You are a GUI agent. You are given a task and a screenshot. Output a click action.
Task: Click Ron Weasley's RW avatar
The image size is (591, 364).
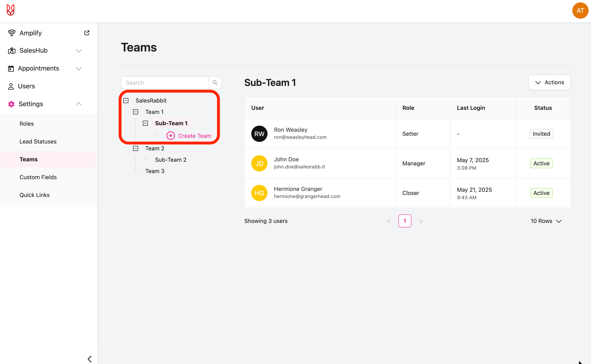pos(259,134)
